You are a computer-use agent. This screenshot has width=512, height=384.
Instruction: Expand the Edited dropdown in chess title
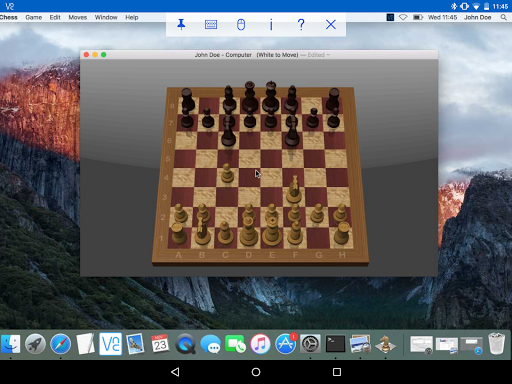tap(319, 55)
